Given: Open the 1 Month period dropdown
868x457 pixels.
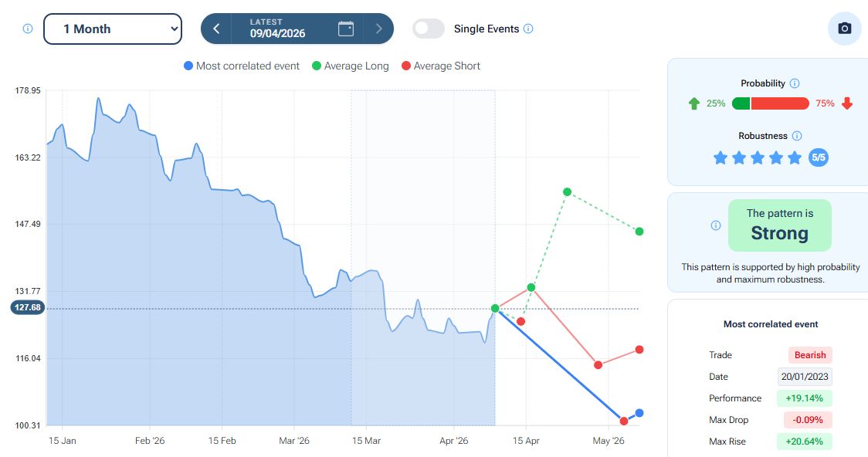Looking at the screenshot, I should coord(113,29).
